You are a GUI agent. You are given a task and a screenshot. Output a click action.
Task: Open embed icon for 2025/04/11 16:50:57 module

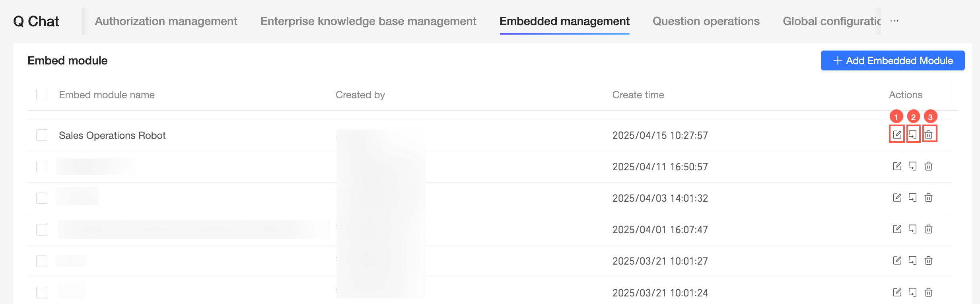(913, 166)
